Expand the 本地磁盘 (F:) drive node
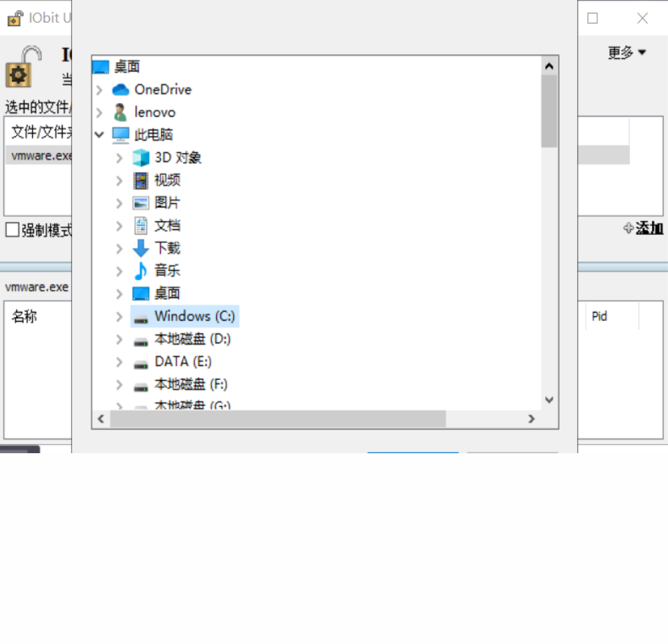 click(119, 385)
